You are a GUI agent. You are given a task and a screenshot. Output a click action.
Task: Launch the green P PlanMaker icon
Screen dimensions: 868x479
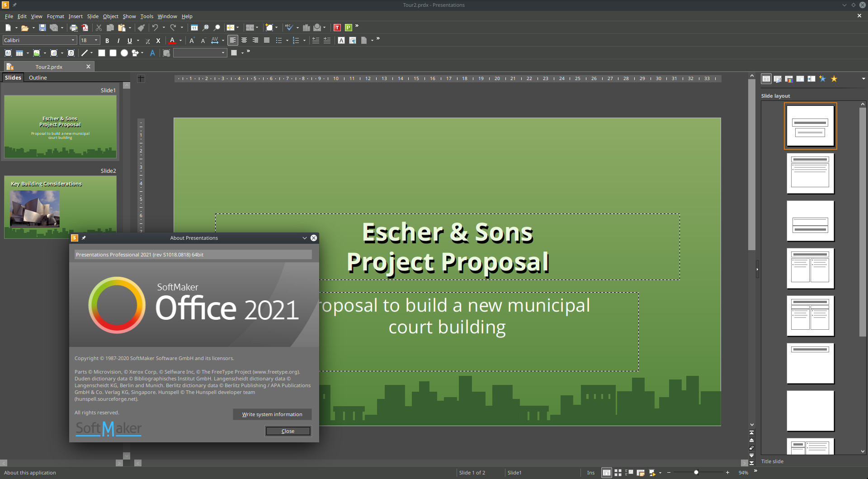tap(349, 28)
